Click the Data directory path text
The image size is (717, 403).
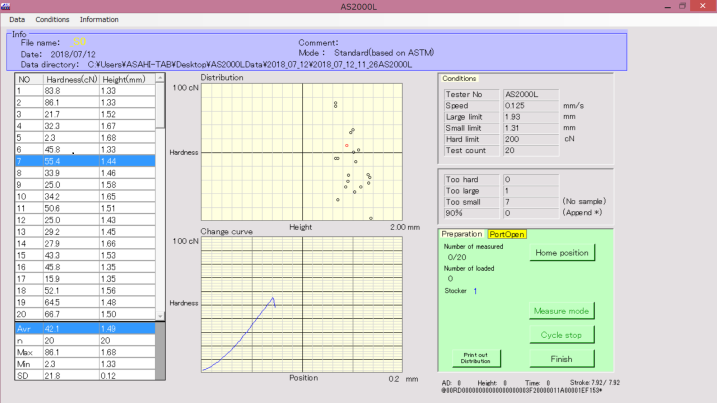[250, 64]
